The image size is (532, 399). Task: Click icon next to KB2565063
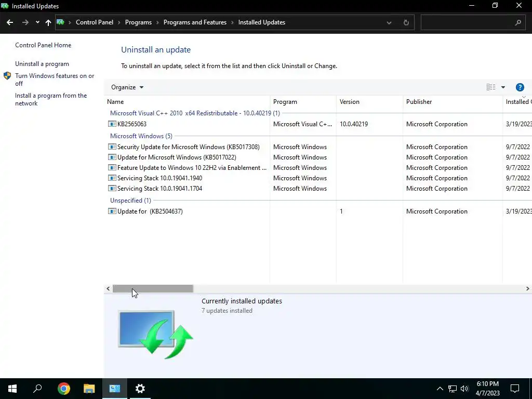[x=112, y=124]
